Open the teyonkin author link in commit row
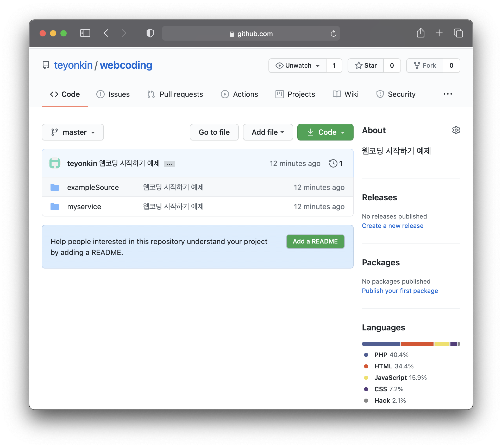The height and width of the screenshot is (448, 502). coord(82,163)
